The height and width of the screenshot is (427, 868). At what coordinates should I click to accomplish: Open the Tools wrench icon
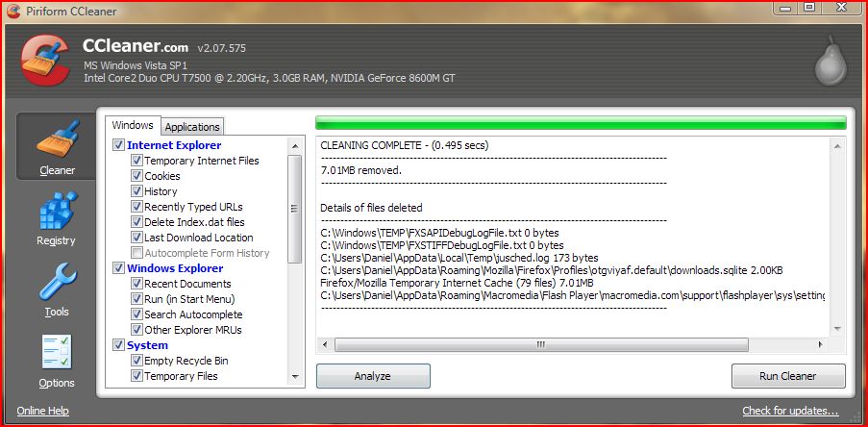(58, 282)
